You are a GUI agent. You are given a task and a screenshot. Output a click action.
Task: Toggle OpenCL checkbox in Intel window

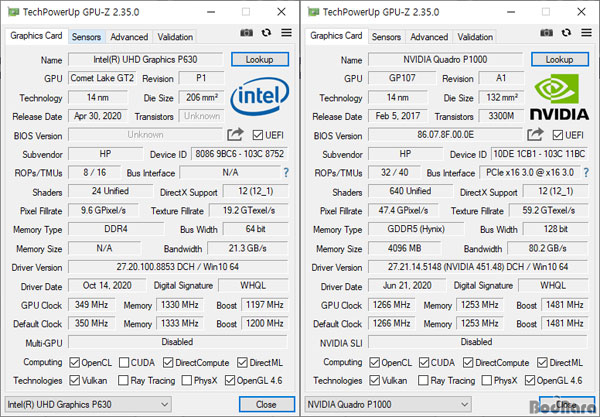tap(75, 362)
